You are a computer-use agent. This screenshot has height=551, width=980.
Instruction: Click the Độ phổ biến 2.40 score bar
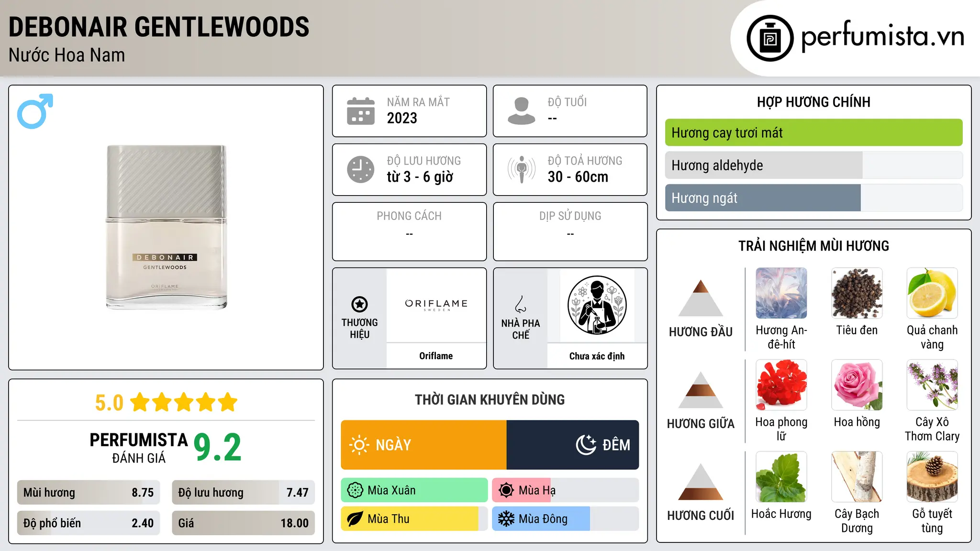(89, 523)
